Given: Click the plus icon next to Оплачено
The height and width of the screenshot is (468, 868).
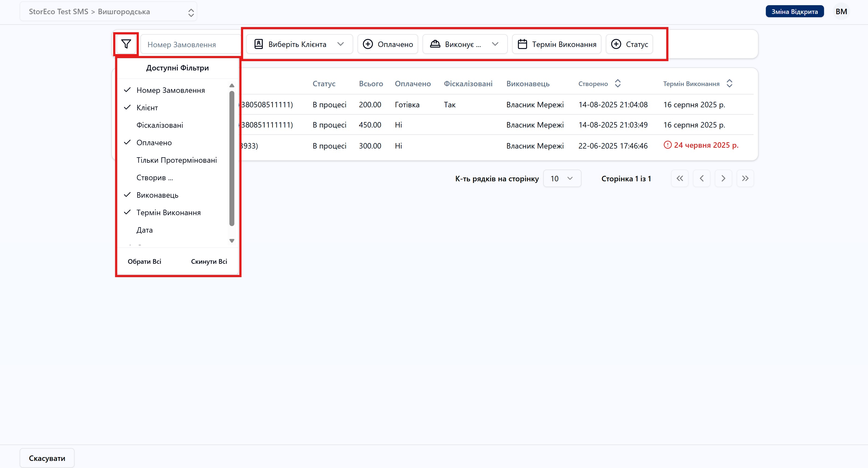Looking at the screenshot, I should (x=368, y=44).
